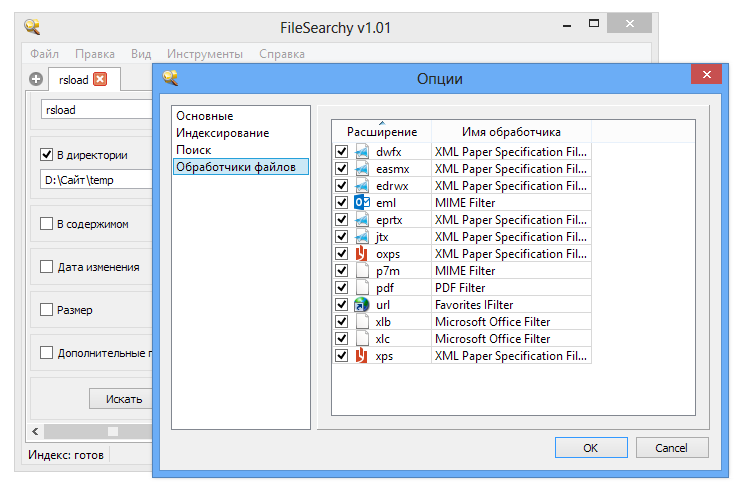742x498 pixels.
Task: Click the blank p7m file icon
Action: click(362, 271)
